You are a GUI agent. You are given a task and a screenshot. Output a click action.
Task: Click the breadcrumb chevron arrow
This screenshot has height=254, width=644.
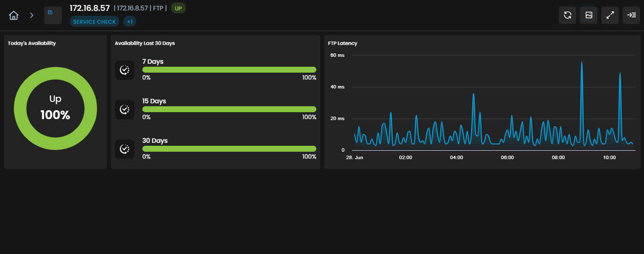[32, 15]
